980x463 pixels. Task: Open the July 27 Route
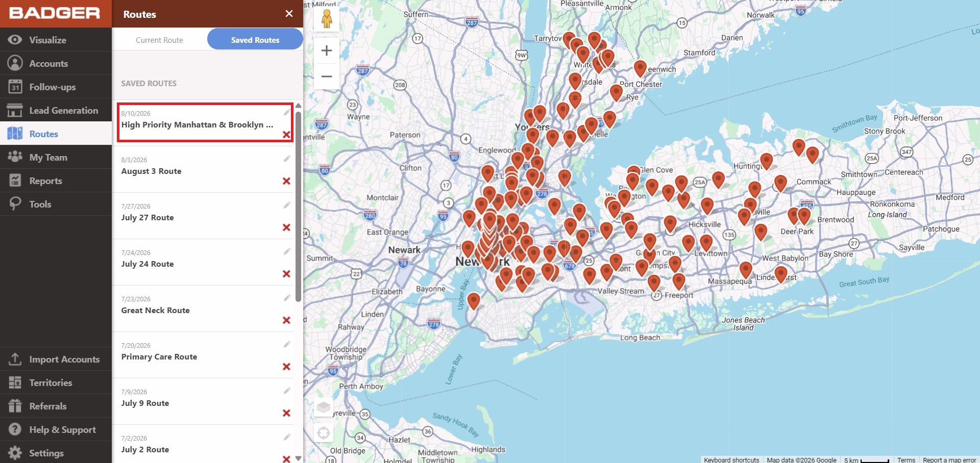click(x=148, y=217)
